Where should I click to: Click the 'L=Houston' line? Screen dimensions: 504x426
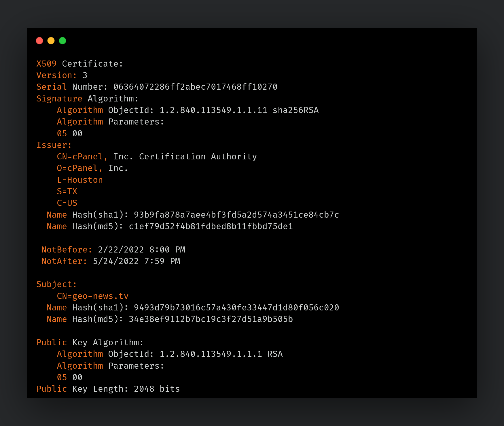(x=80, y=180)
